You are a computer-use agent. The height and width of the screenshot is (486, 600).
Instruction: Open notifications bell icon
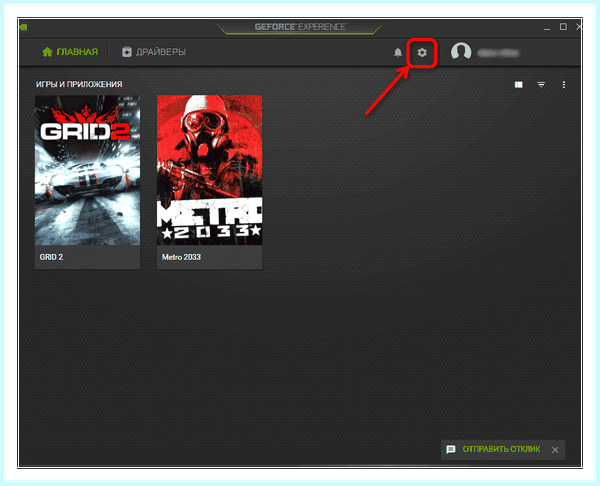[398, 52]
